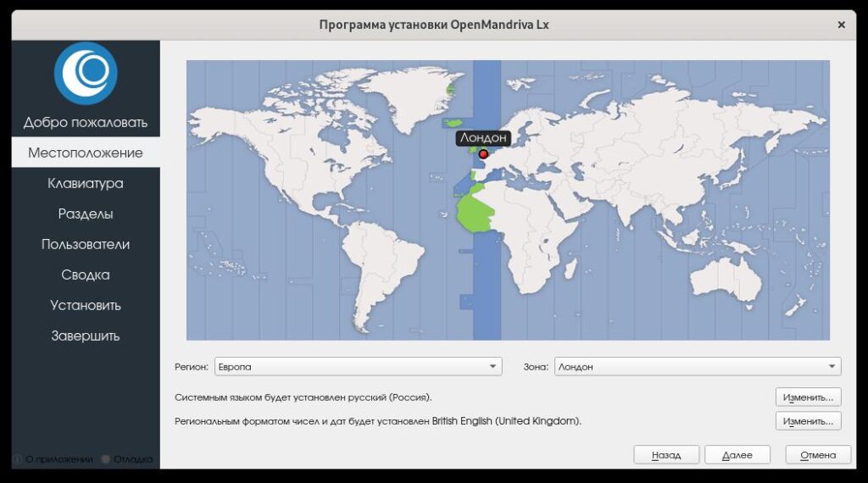
Task: Click the Отмена button
Action: click(818, 455)
